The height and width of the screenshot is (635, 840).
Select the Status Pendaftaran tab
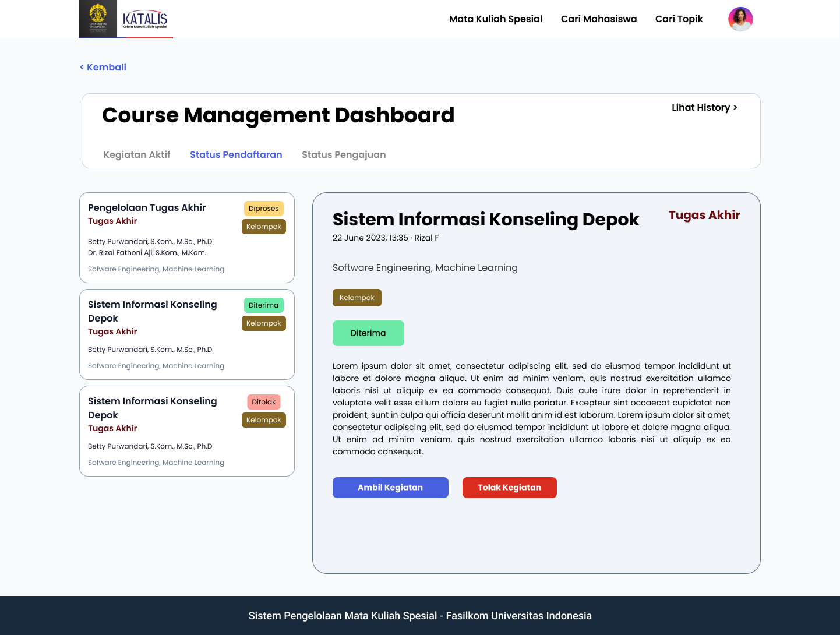point(236,155)
